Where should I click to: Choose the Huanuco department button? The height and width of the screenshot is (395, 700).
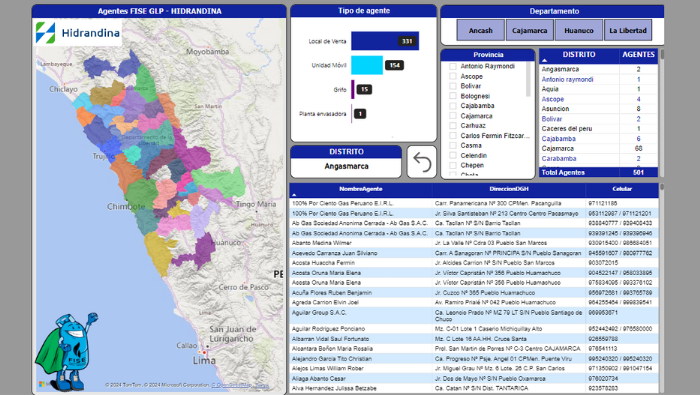[579, 30]
